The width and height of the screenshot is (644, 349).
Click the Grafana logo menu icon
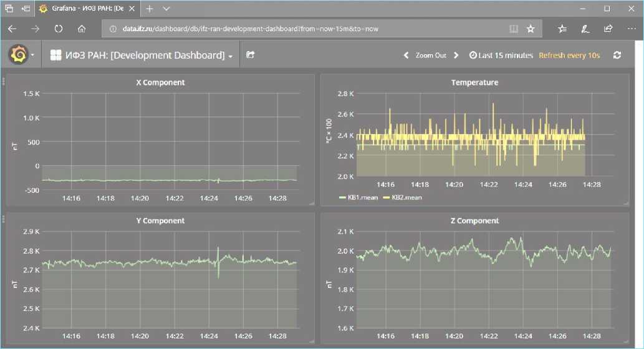tap(18, 55)
